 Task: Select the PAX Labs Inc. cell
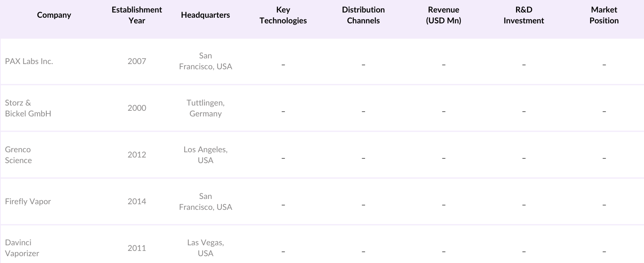[29, 61]
